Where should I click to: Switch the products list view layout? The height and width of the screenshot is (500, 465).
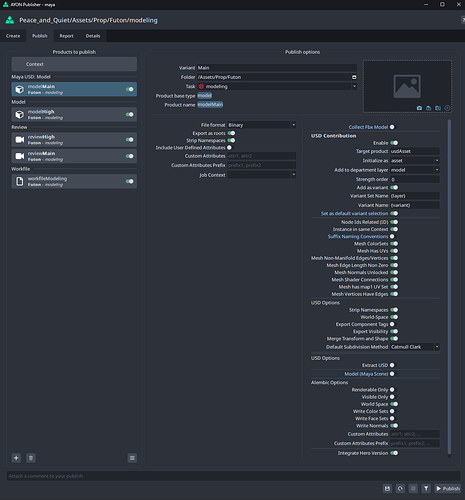[132, 458]
